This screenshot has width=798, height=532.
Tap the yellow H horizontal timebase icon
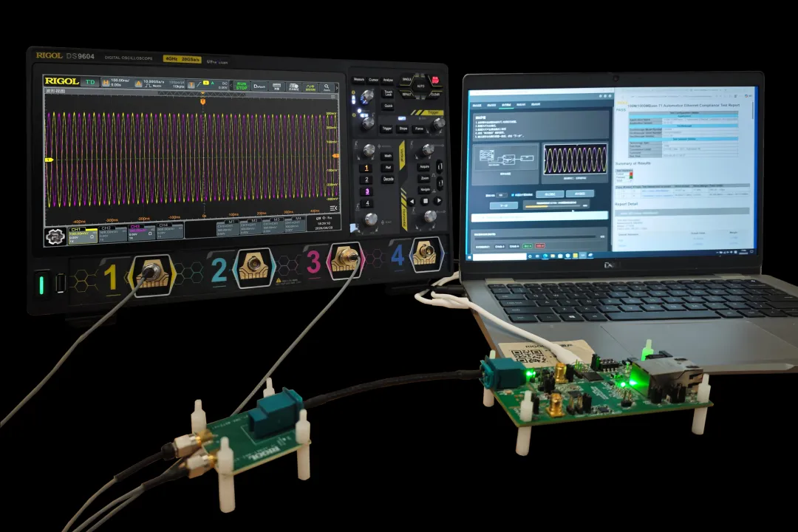point(107,83)
